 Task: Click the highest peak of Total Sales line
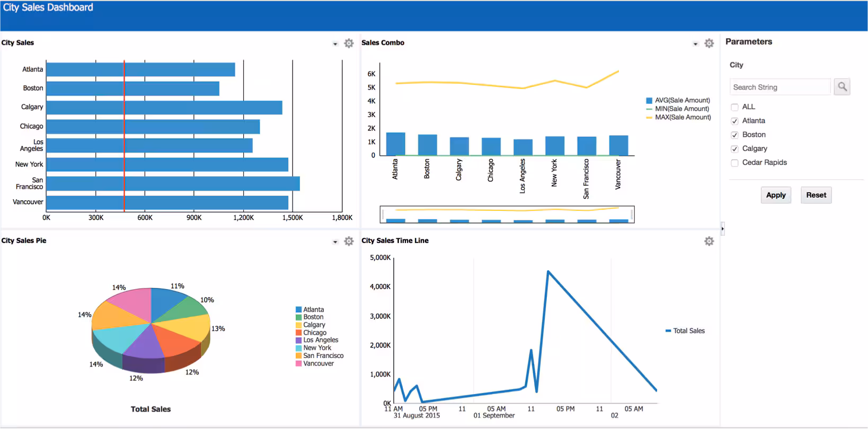548,272
